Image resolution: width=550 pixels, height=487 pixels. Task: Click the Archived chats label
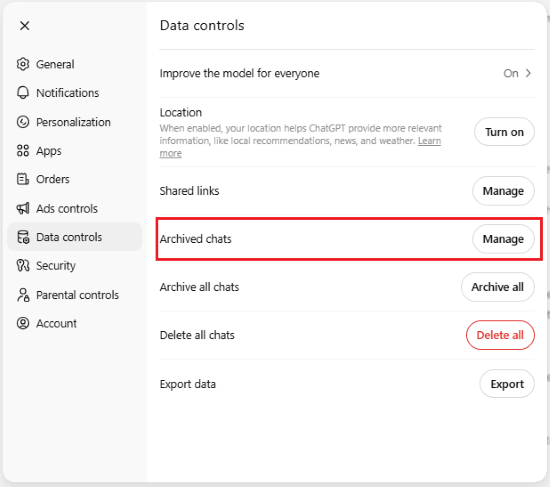click(x=196, y=239)
